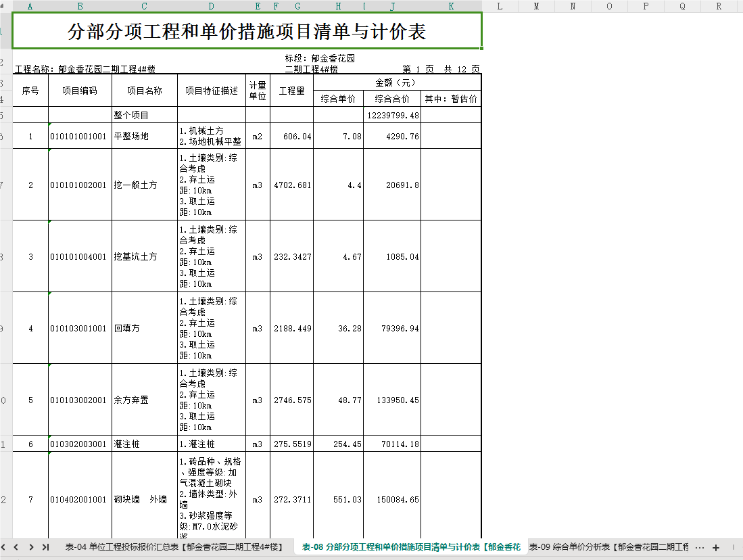Select unit price cell 48.77
Image resolution: width=743 pixels, height=560 pixels.
338,400
